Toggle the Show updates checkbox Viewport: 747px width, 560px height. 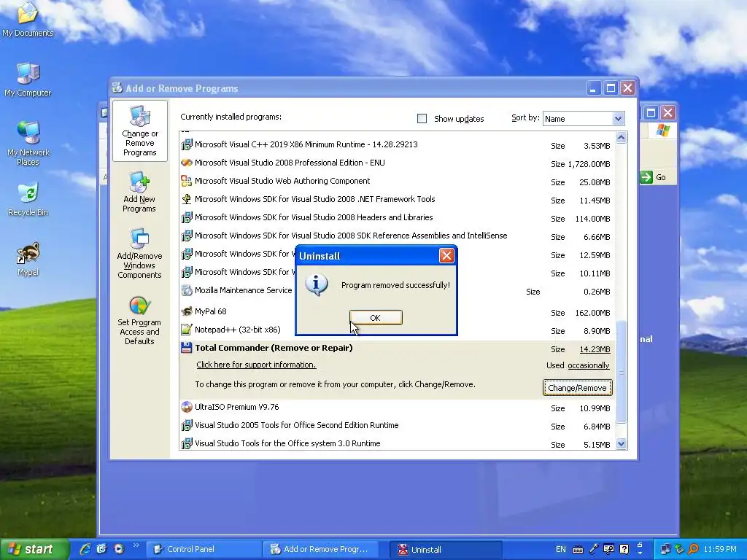point(422,119)
